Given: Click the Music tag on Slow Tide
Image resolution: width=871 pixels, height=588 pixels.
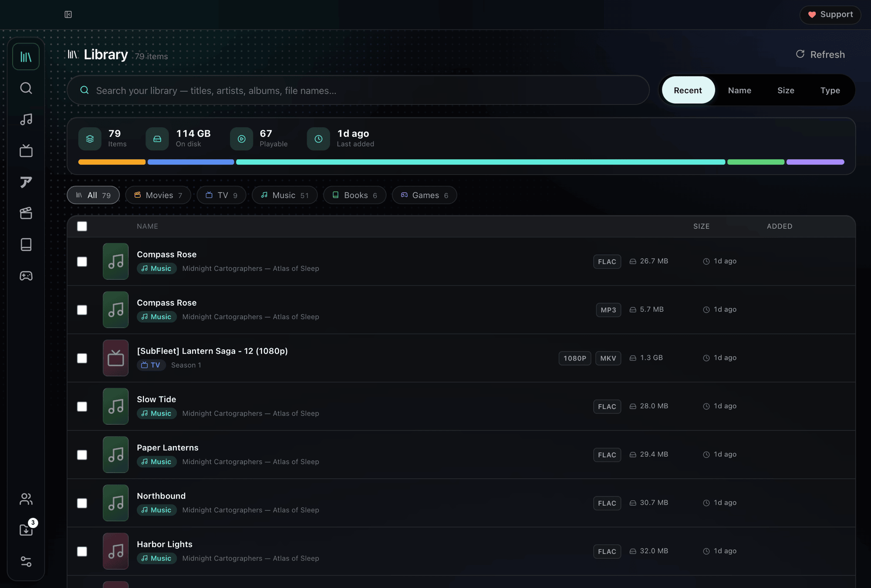Looking at the screenshot, I should 157,413.
